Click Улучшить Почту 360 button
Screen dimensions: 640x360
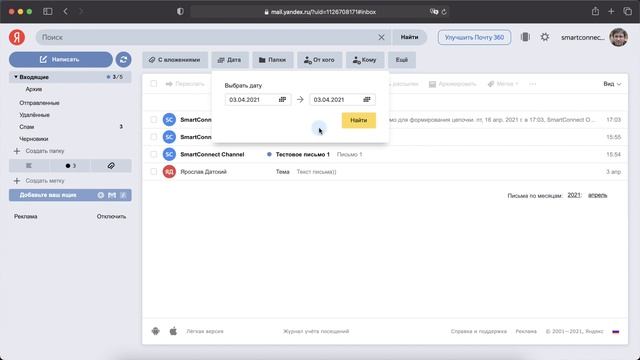pyautogui.click(x=474, y=37)
